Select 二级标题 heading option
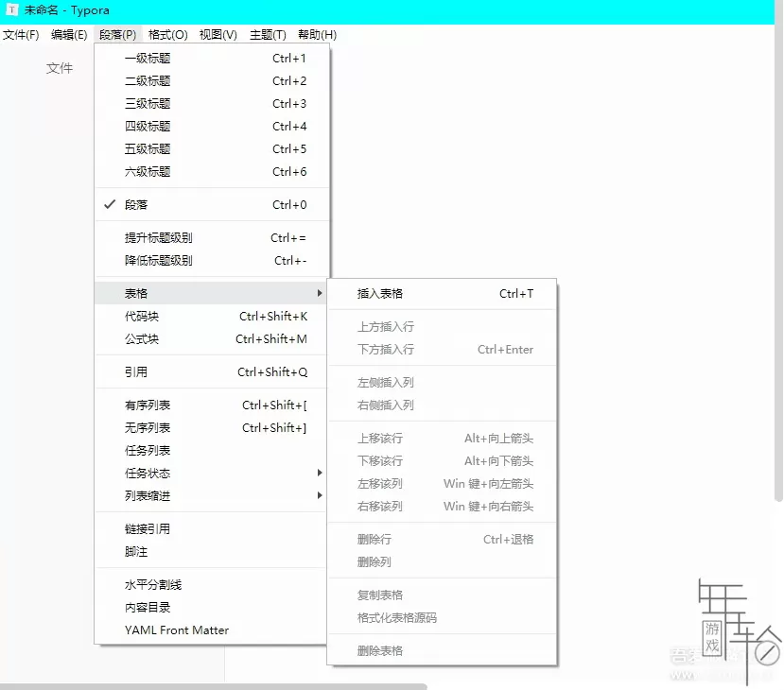The width and height of the screenshot is (784, 690). point(212,81)
